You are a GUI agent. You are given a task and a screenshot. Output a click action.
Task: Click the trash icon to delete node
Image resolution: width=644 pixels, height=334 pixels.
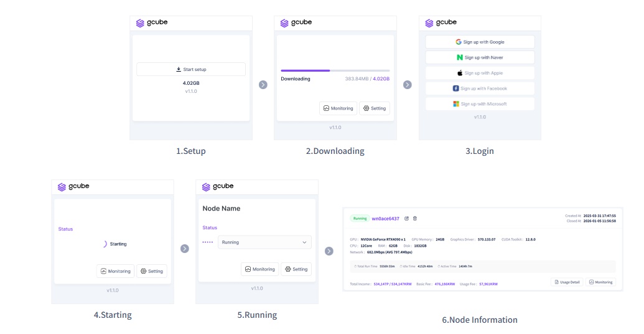pyautogui.click(x=415, y=219)
